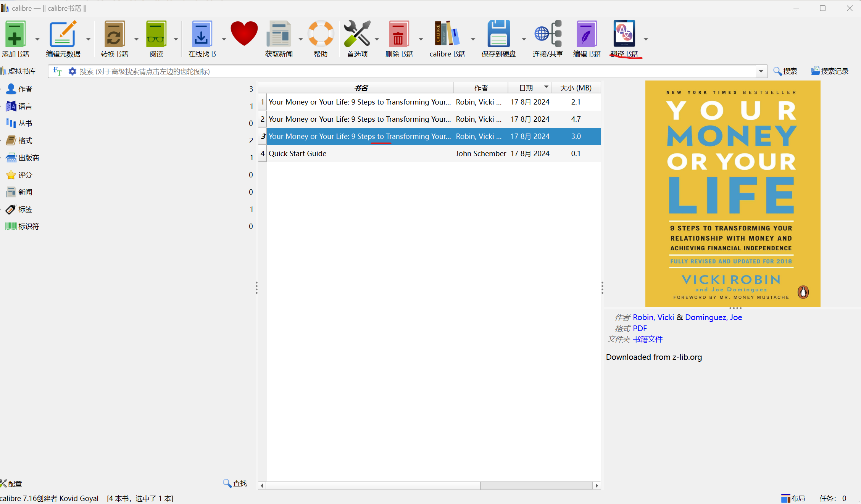The width and height of the screenshot is (861, 504).
Task: Click the 搜索 (Search) button
Action: 785,71
